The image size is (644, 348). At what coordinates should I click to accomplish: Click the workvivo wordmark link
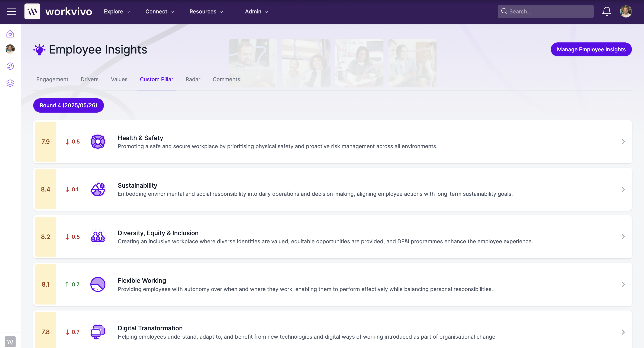tap(69, 12)
